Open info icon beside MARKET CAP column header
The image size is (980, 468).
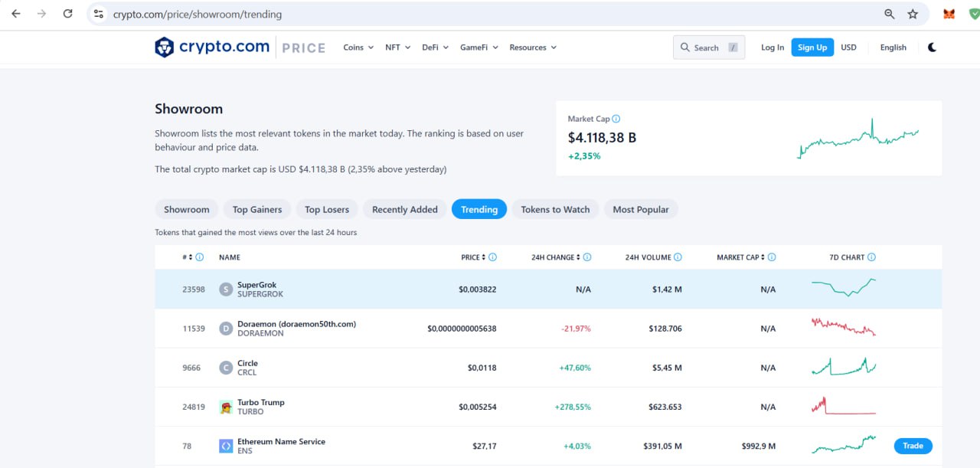click(772, 257)
